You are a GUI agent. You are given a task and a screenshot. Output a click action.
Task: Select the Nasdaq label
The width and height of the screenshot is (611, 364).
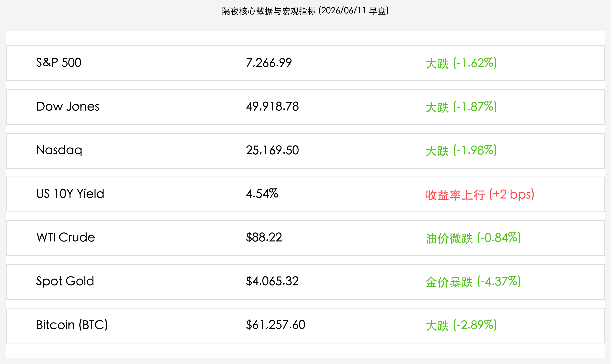click(59, 150)
